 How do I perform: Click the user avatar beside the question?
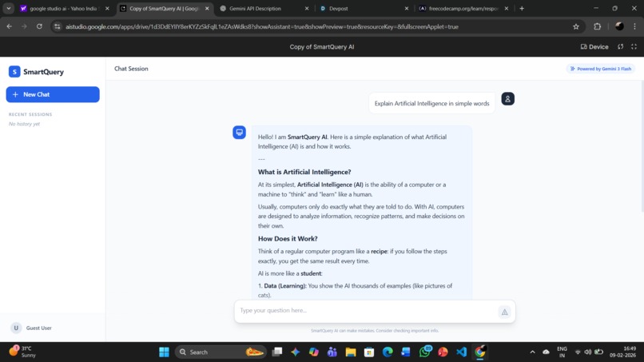pyautogui.click(x=507, y=99)
